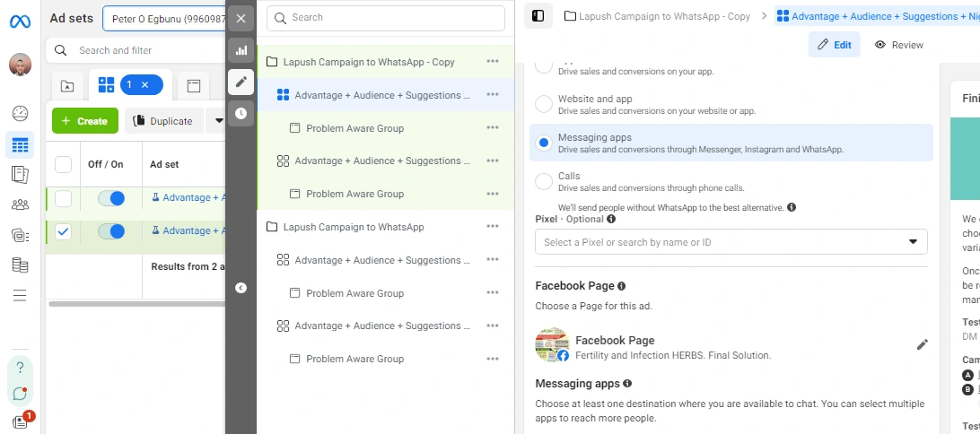Viewport: 980px width, 434px height.
Task: Open the Pixel selection dropdown
Action: pyautogui.click(x=731, y=242)
